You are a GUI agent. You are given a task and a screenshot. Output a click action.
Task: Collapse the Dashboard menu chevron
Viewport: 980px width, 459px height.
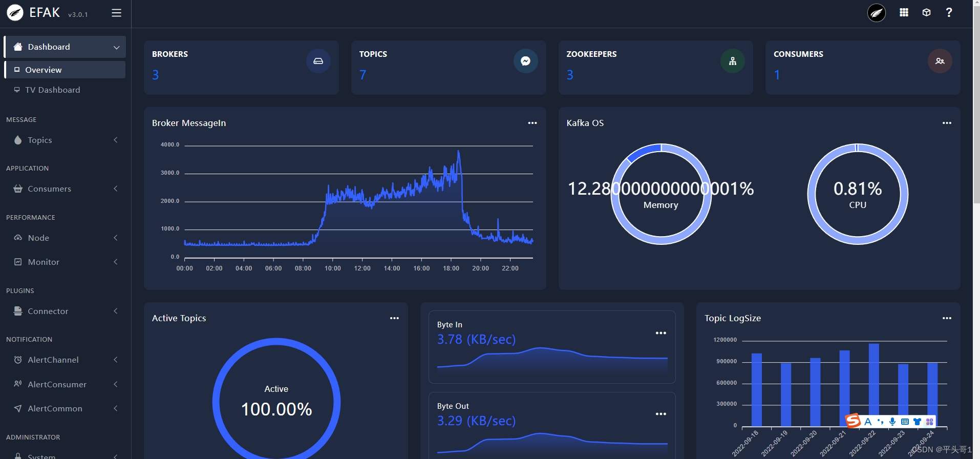[x=116, y=47]
